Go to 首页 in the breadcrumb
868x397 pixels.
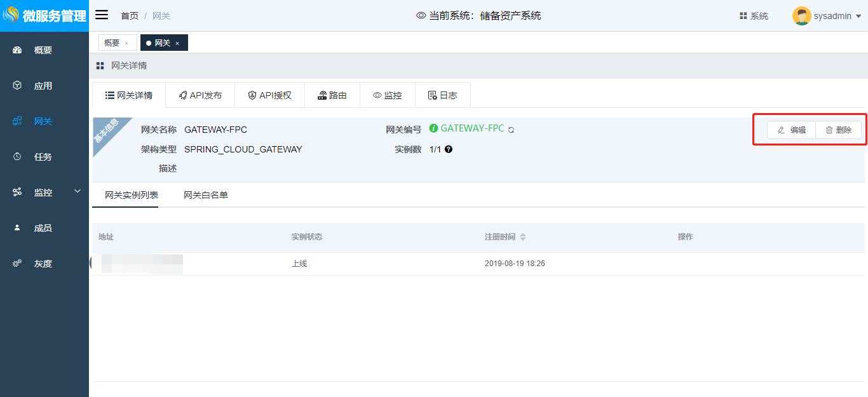pos(130,16)
